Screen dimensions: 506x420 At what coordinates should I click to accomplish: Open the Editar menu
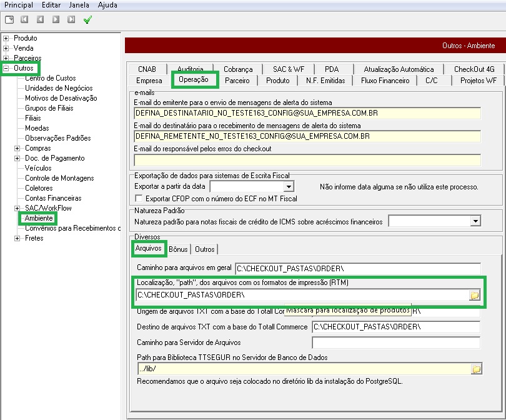51,5
